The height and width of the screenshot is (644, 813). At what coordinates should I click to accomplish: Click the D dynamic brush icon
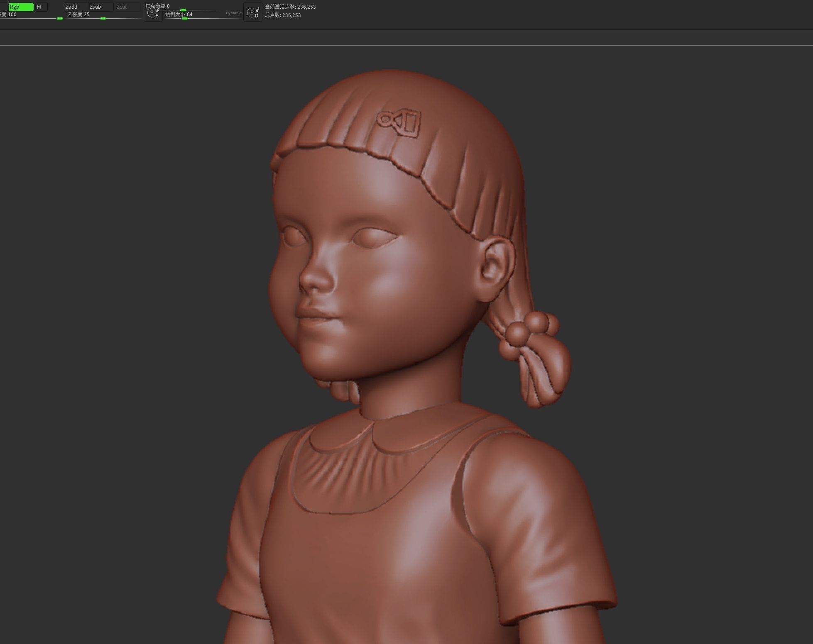pos(253,13)
